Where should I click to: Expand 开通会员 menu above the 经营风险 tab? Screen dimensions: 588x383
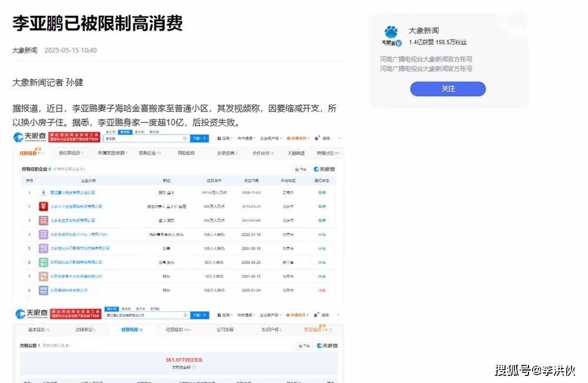pos(298,315)
